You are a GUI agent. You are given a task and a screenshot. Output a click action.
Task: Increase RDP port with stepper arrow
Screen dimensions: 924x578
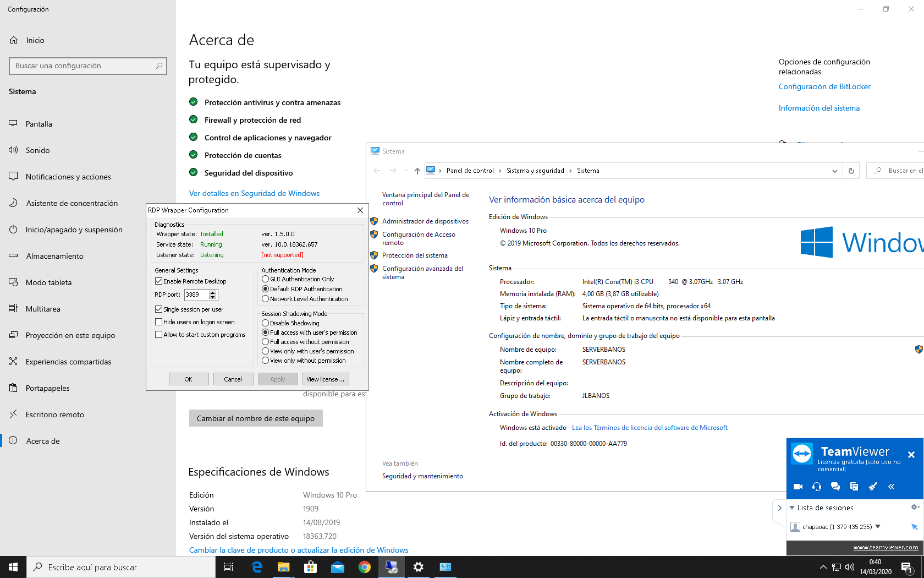coord(213,292)
